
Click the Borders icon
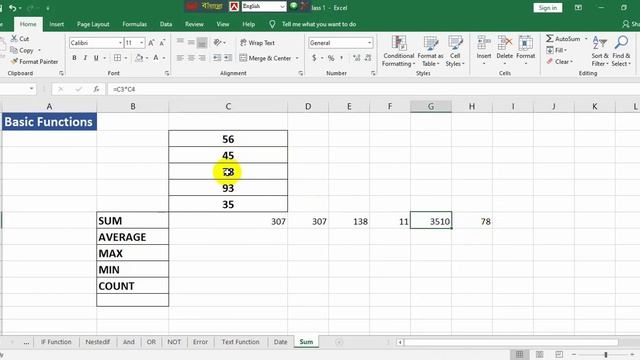point(118,58)
